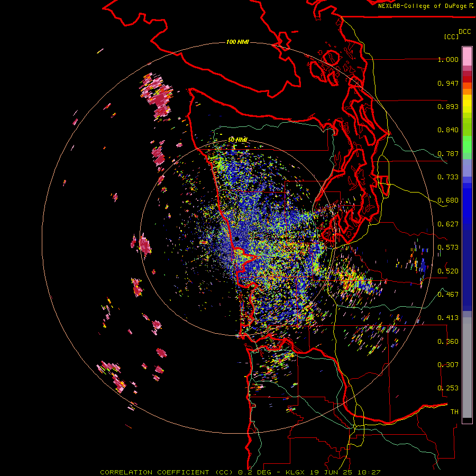
Task: Click the DCC label above the color scale
Action: point(465,32)
